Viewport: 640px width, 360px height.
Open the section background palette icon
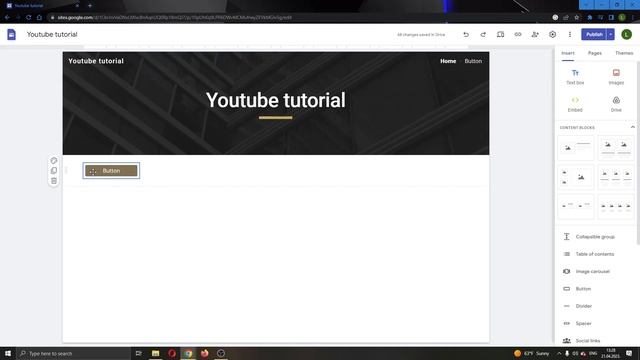click(54, 160)
